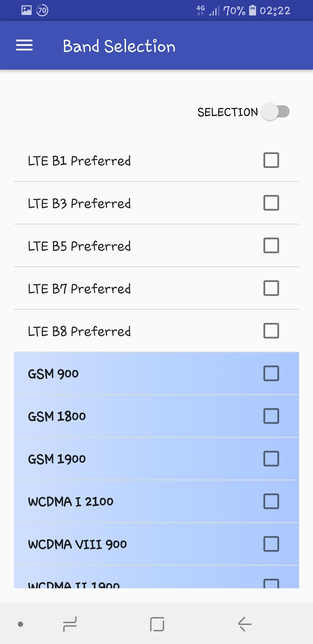
Task: Open recent apps from navigation bar
Action: [70, 624]
